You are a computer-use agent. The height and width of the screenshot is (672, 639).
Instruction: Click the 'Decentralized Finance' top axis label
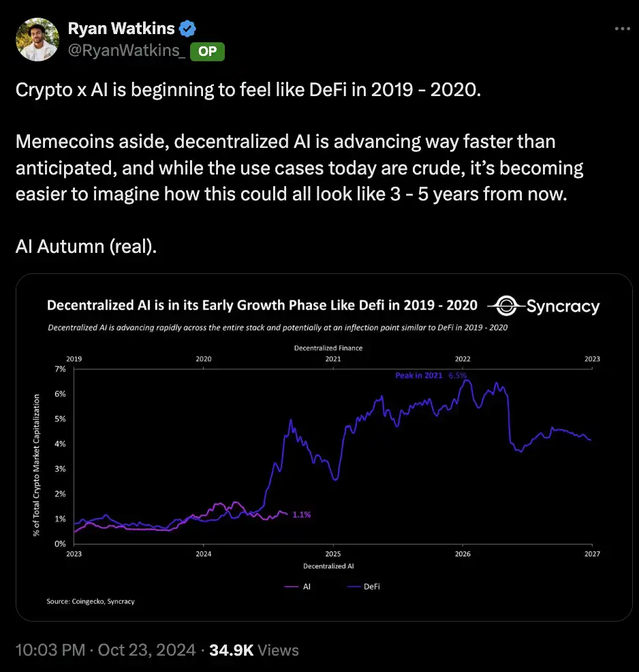[328, 348]
